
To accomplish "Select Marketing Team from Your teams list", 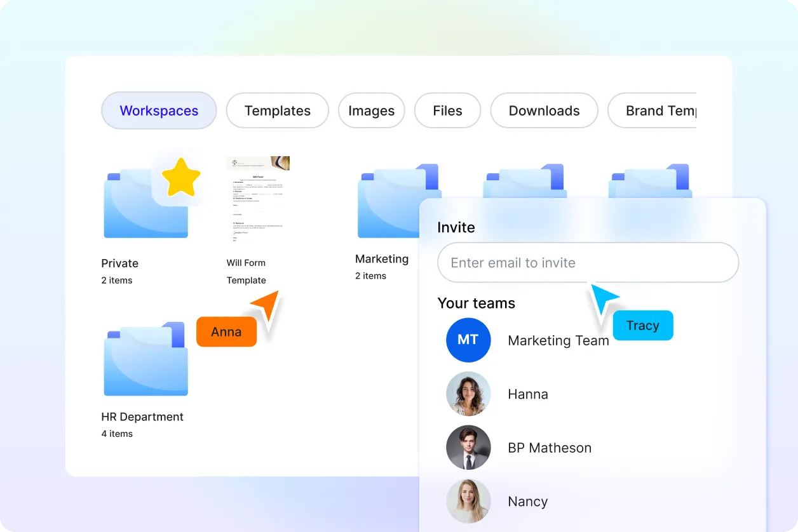I will [558, 340].
